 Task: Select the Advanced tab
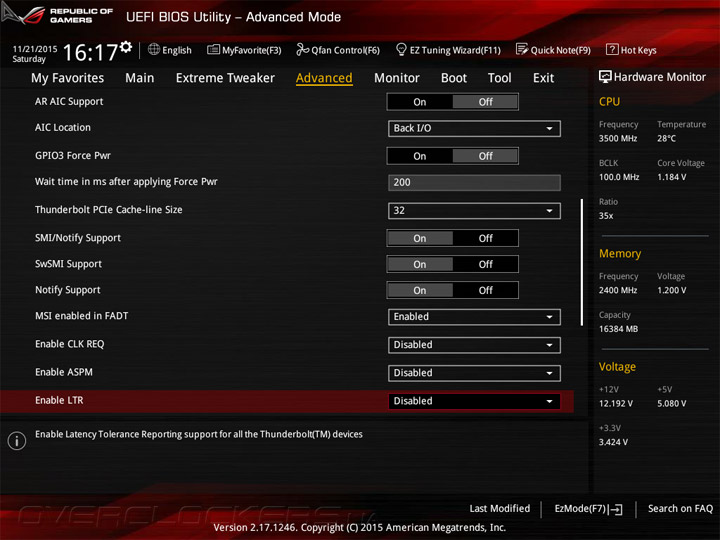coord(324,78)
